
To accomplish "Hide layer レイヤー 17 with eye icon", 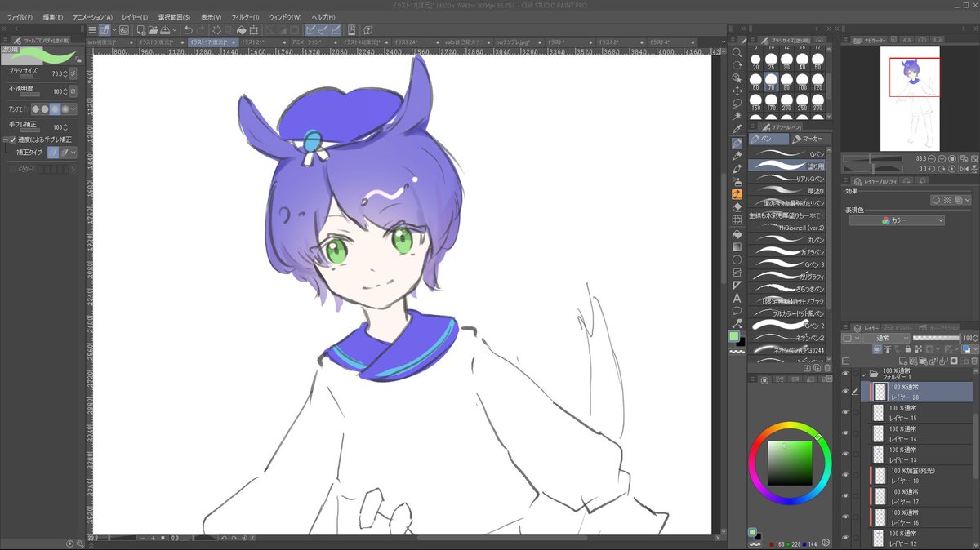I will point(846,497).
